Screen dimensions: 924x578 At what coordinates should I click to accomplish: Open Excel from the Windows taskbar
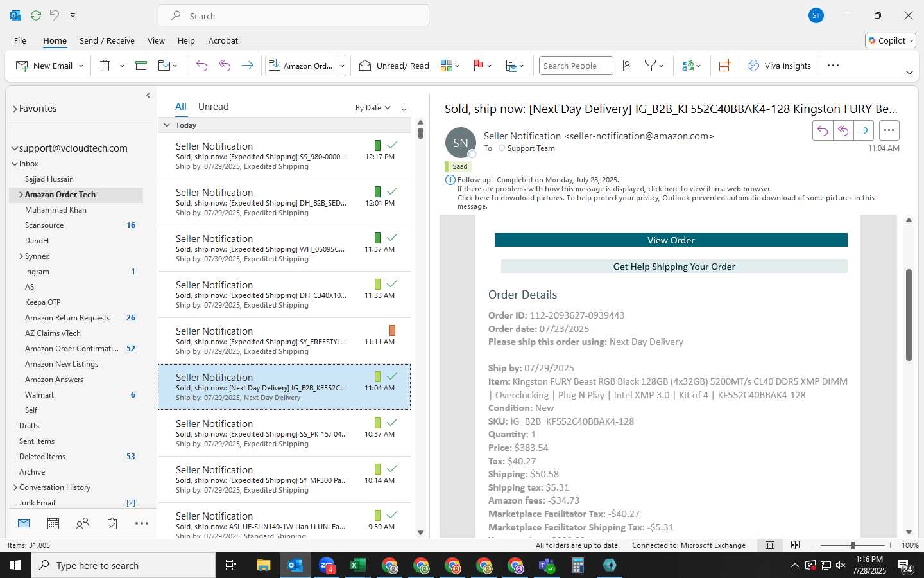point(358,565)
